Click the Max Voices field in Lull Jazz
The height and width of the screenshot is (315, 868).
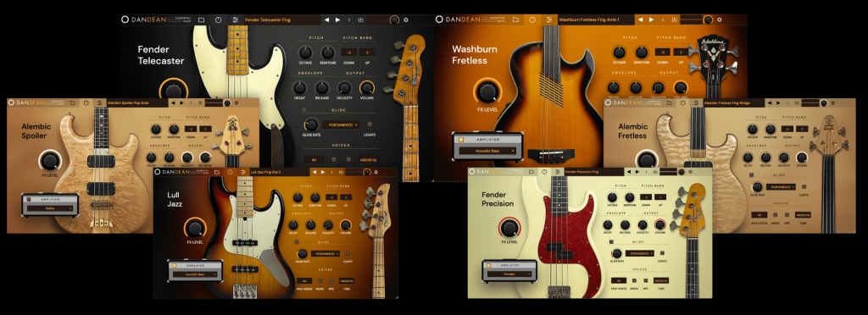[304, 281]
